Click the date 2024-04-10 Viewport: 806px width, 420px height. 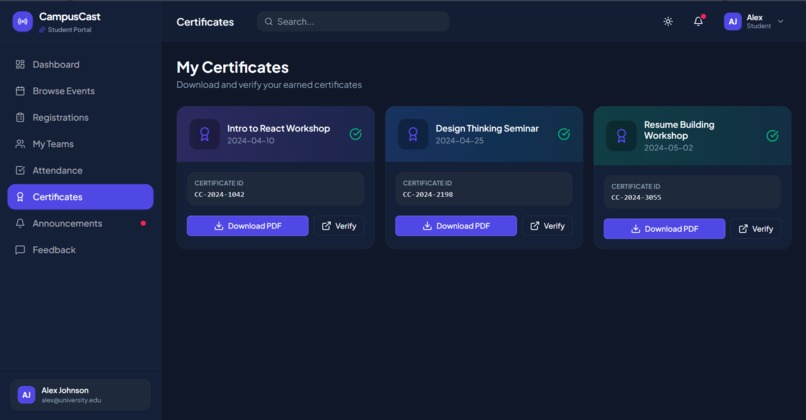pyautogui.click(x=251, y=140)
